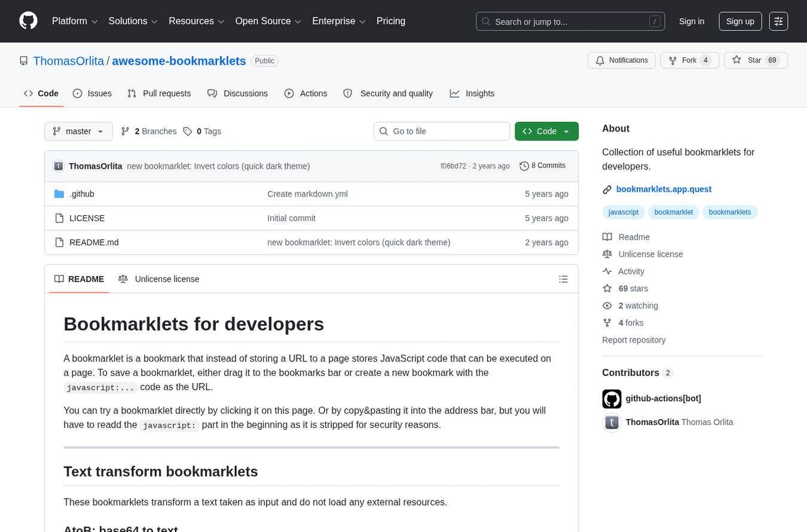
Task: Click the Readme book icon in About
Action: (607, 237)
